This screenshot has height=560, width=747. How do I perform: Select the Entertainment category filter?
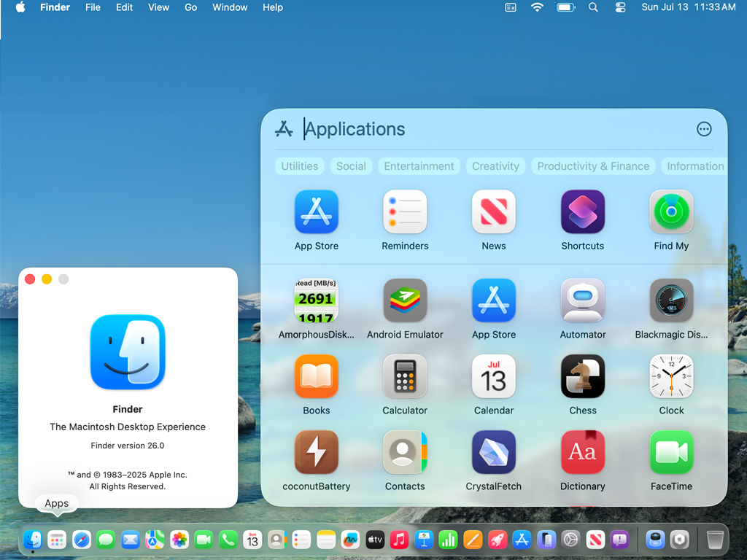pyautogui.click(x=419, y=166)
